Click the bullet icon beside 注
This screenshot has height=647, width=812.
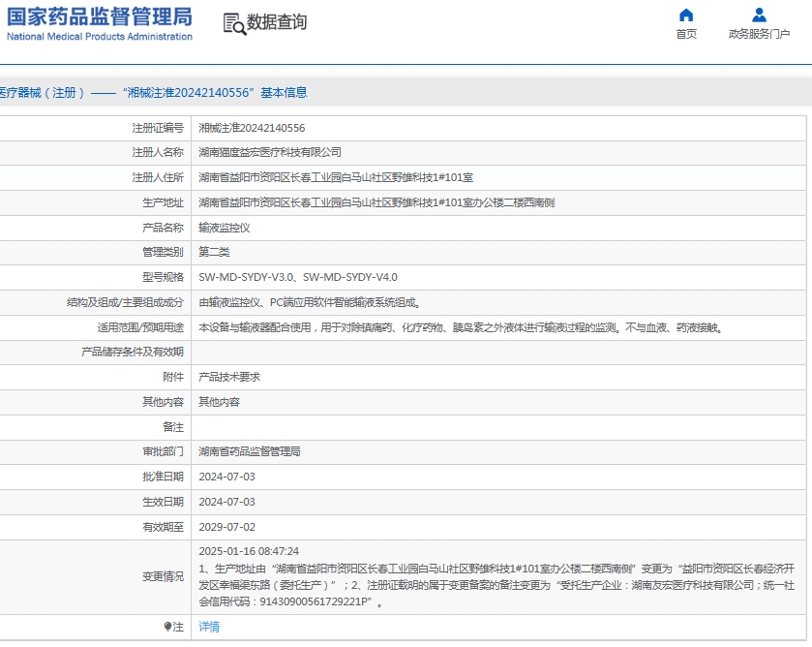(167, 627)
